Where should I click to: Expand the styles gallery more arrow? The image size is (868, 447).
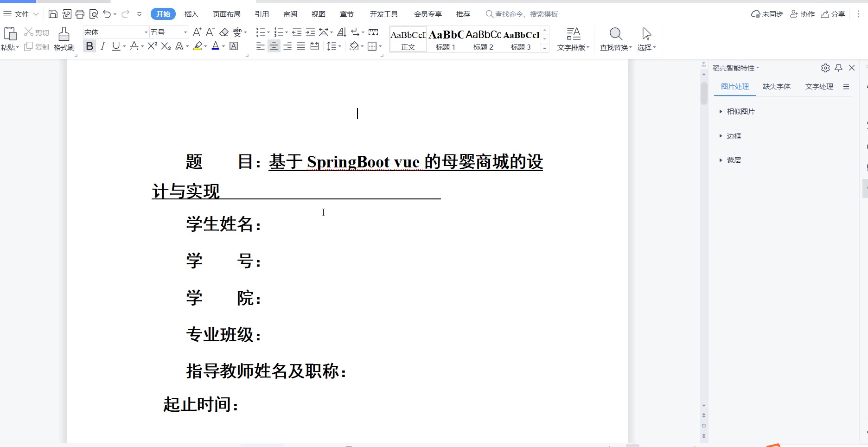point(545,47)
